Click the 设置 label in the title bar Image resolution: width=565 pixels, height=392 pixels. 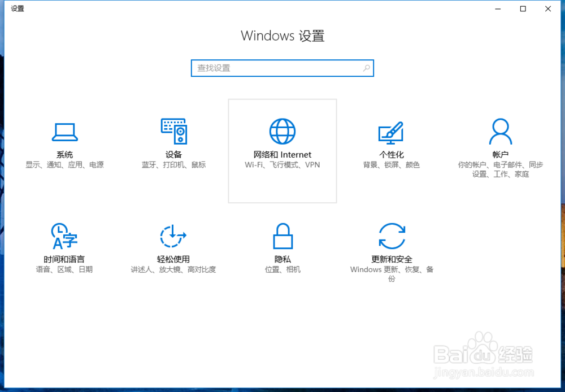[17, 8]
